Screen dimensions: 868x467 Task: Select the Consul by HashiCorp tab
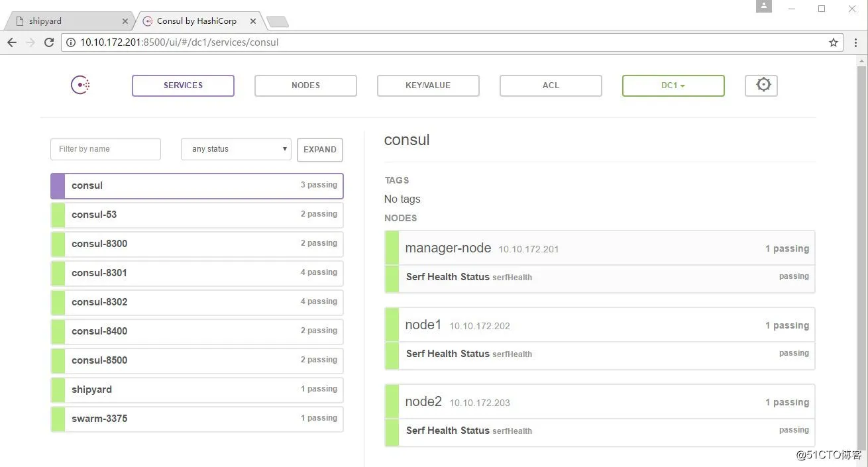[199, 21]
